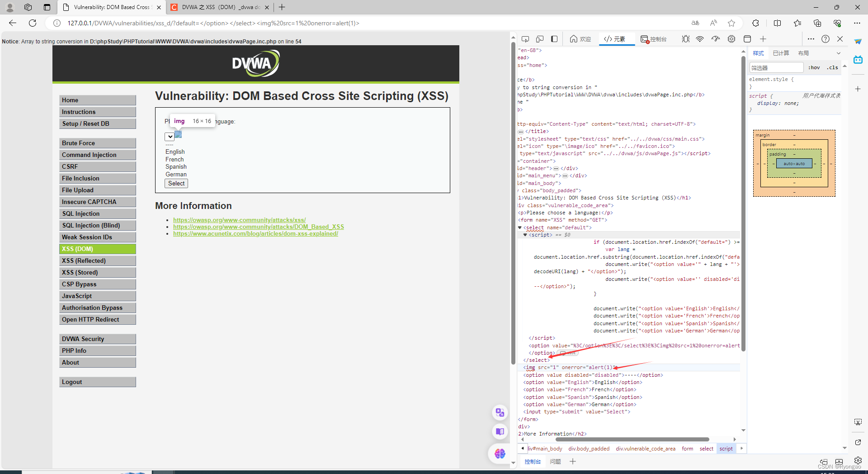Image resolution: width=868 pixels, height=474 pixels.
Task: Click the translate floating button on page
Action: (x=500, y=412)
